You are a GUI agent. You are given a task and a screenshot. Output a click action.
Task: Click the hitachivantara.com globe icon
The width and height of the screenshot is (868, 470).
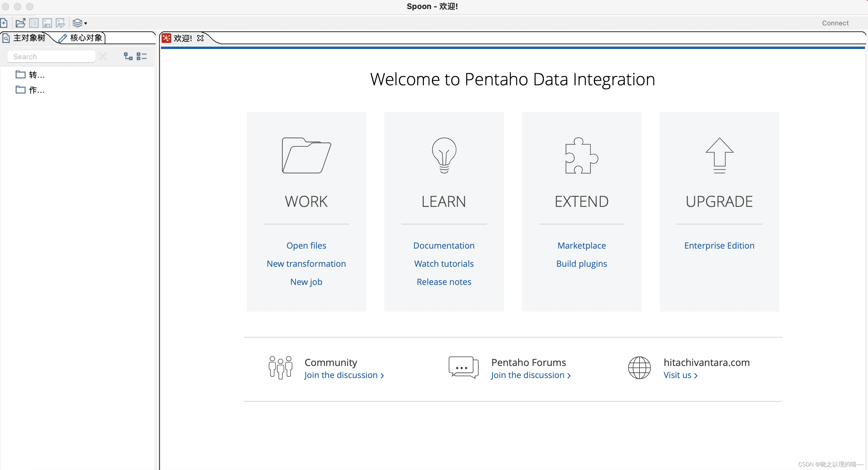pyautogui.click(x=639, y=368)
